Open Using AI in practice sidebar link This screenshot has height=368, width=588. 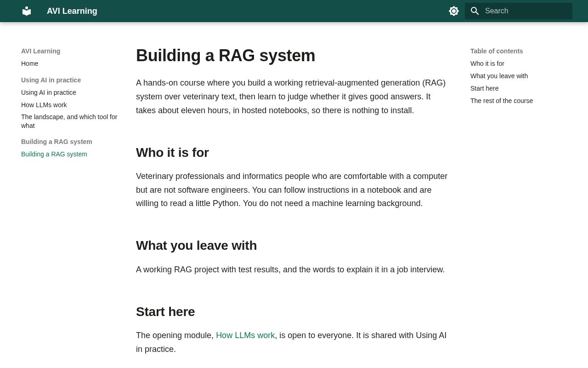[x=49, y=92]
